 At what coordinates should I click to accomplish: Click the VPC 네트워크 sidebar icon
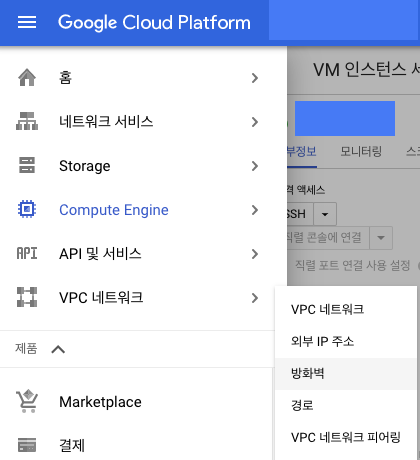[x=27, y=297]
